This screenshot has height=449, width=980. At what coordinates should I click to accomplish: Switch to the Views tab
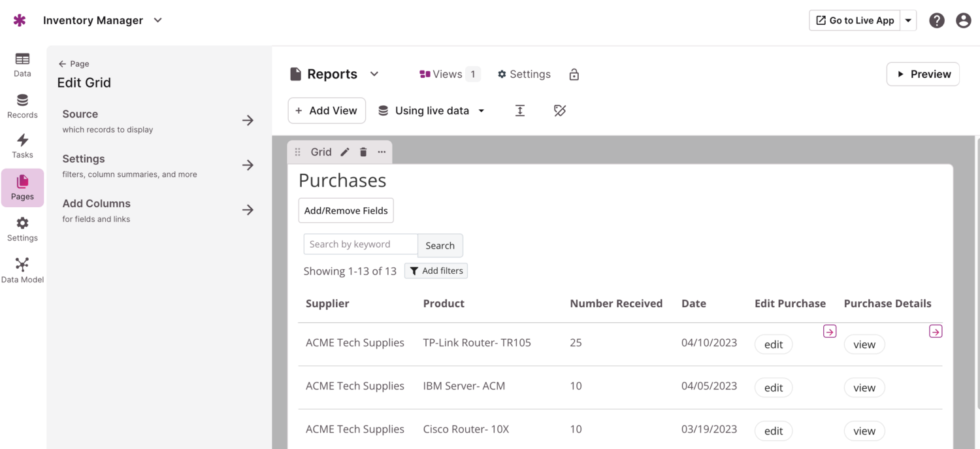pyautogui.click(x=448, y=75)
